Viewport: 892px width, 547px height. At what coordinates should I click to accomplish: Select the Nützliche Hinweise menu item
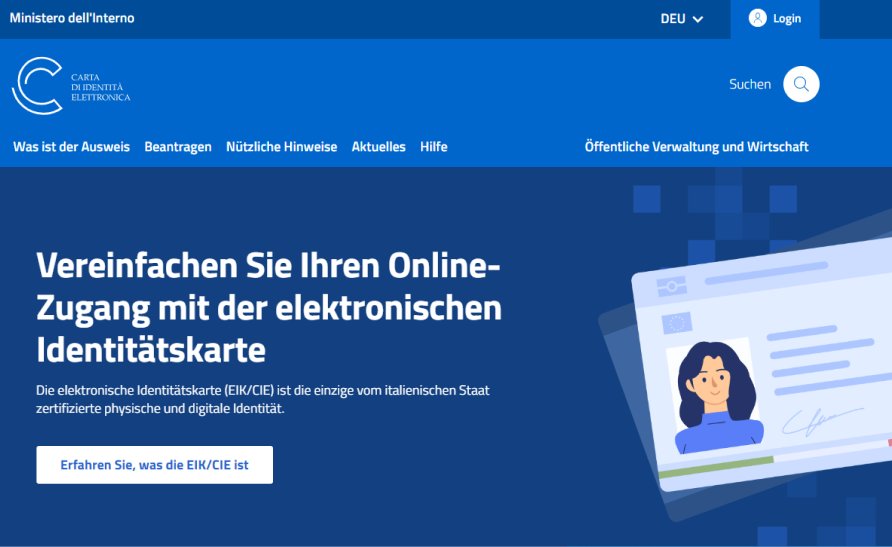282,147
